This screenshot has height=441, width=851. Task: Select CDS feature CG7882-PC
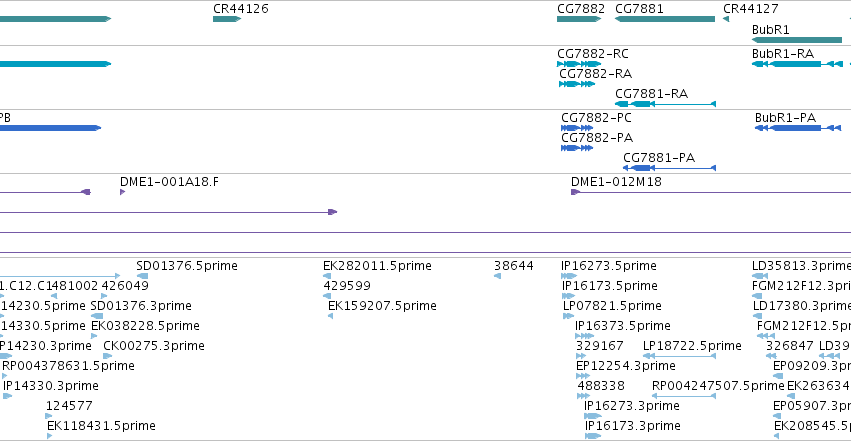point(577,128)
